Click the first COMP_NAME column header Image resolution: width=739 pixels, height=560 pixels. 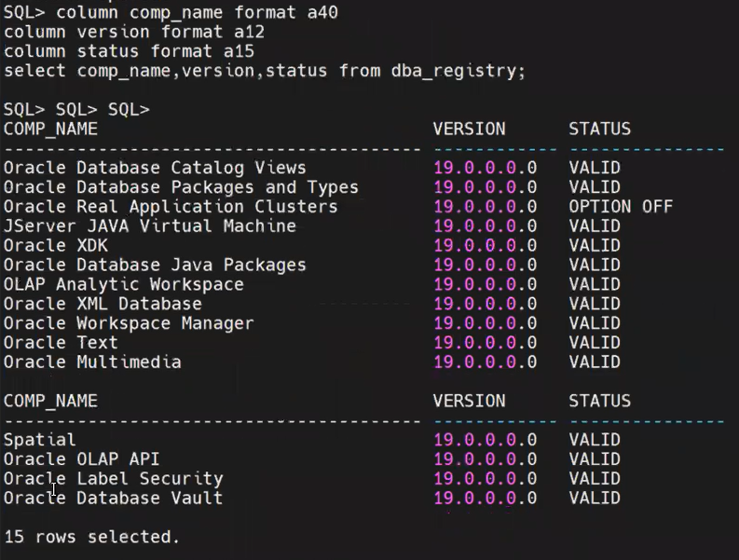pyautogui.click(x=50, y=130)
